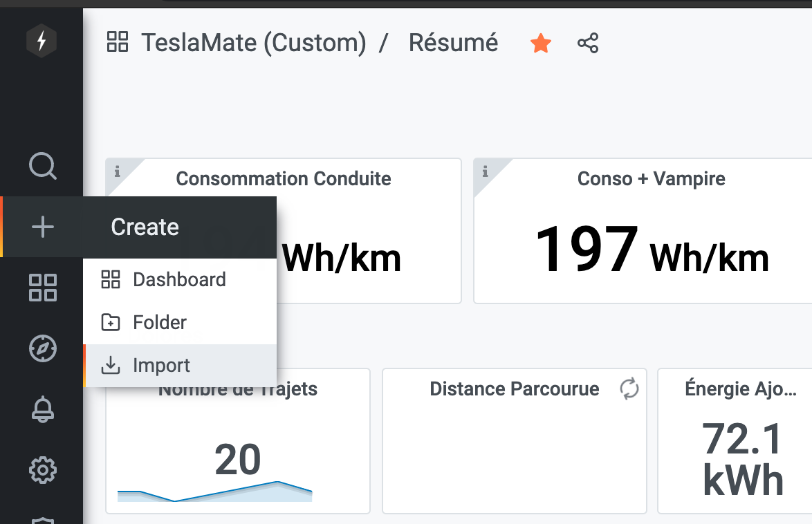Screen dimensions: 812x524
Task: Open the Alerting bell icon
Action: click(42, 409)
